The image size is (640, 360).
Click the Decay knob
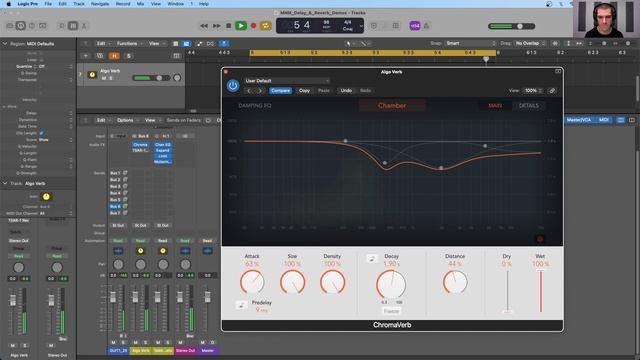coord(391,284)
